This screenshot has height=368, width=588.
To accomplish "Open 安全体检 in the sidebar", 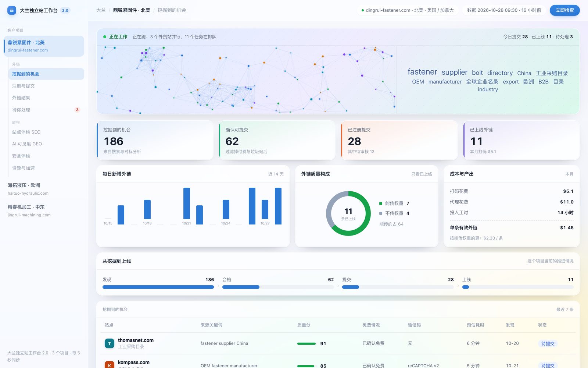I will pyautogui.click(x=46, y=156).
